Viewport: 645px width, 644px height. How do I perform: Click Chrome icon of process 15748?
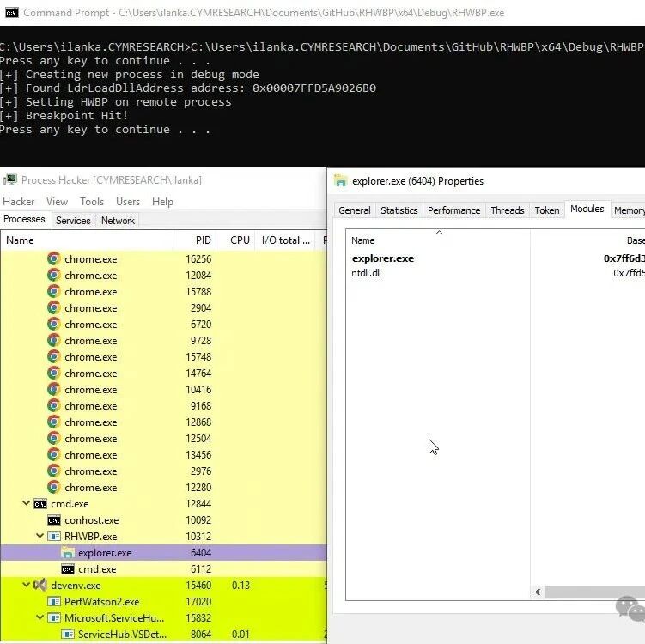point(53,356)
